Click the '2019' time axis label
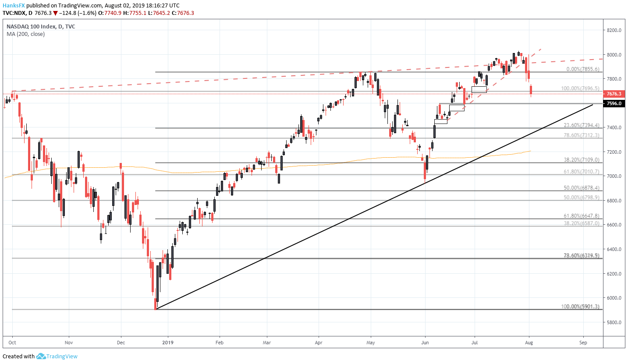Screen dimensions: 628x364 click(x=168, y=343)
